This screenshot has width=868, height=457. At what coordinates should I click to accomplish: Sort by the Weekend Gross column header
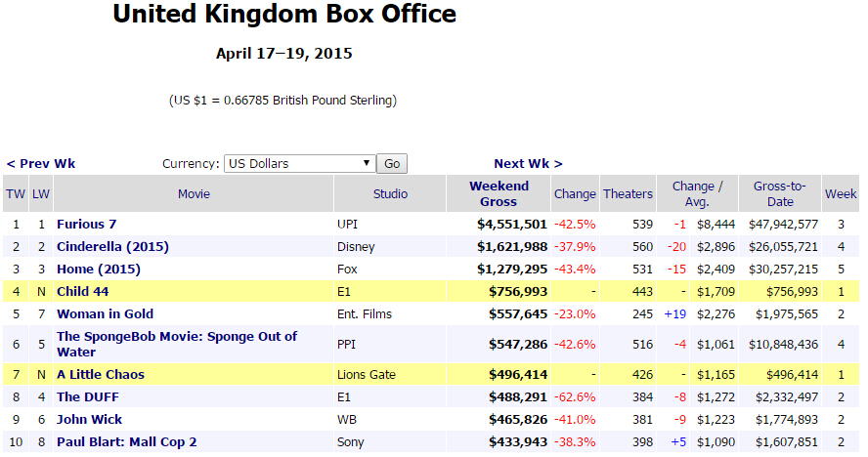coord(499,193)
